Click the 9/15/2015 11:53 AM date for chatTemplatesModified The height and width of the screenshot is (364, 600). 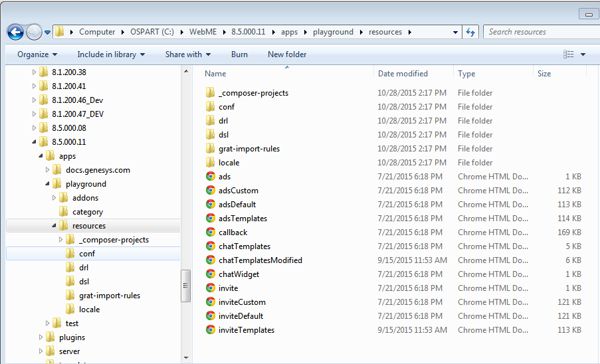point(412,260)
